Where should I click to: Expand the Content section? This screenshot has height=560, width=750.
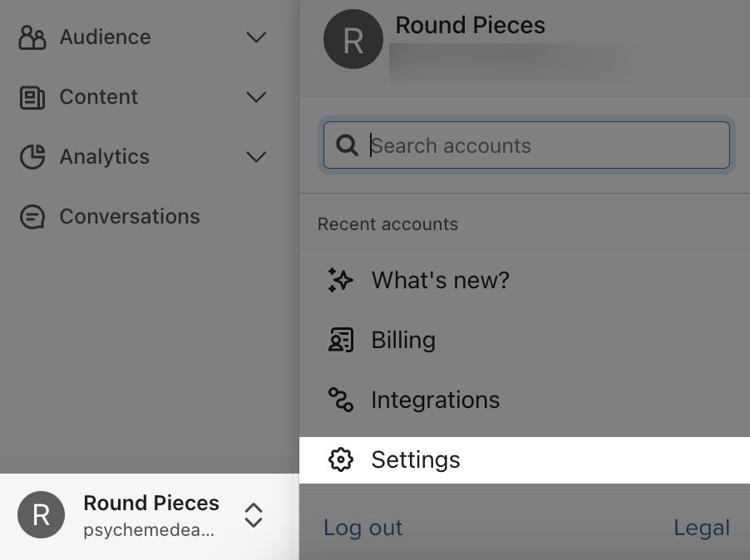255,96
